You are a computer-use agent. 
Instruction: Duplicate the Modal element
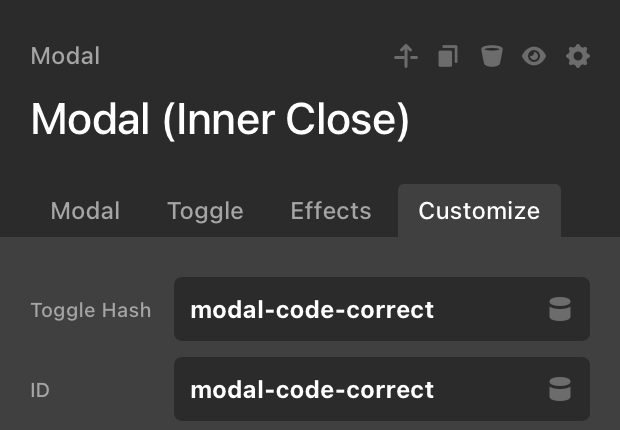point(448,56)
